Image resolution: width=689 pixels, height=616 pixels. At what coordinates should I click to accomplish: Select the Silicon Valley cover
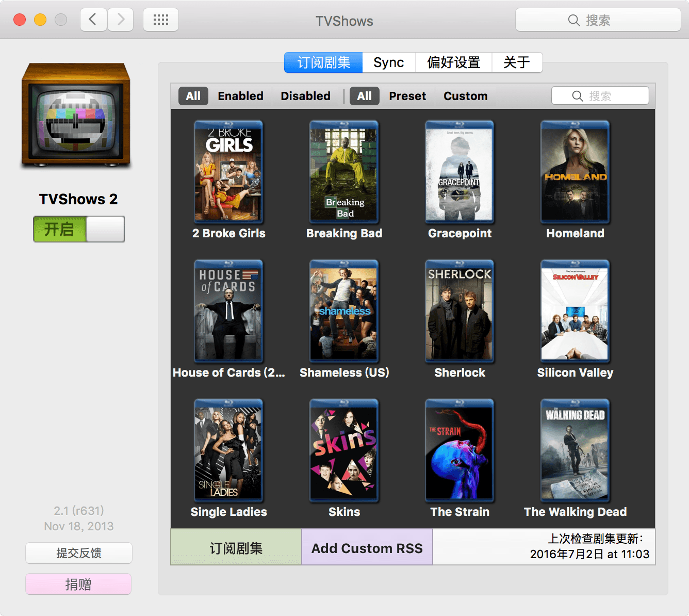(x=575, y=311)
